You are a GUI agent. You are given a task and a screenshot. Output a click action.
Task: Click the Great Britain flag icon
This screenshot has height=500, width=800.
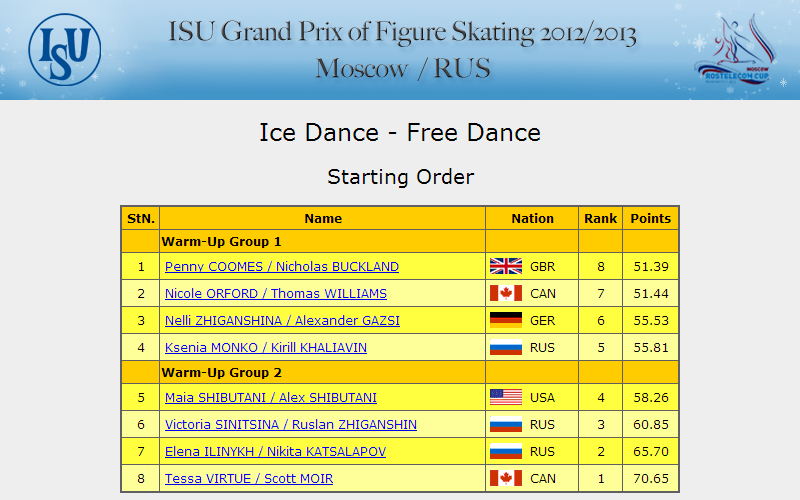pos(506,266)
